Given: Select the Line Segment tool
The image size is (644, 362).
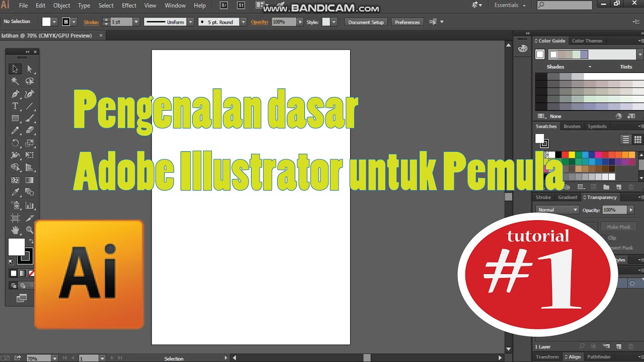Looking at the screenshot, I should (30, 106).
